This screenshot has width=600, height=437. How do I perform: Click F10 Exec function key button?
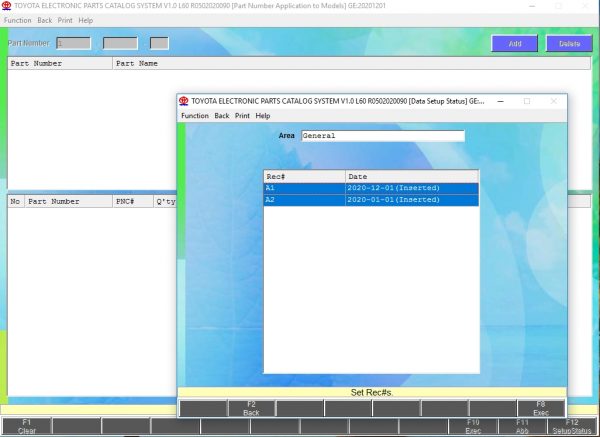pyautogui.click(x=473, y=426)
